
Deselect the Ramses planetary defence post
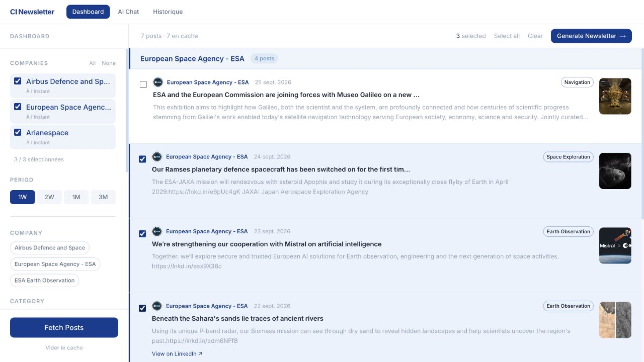[142, 159]
